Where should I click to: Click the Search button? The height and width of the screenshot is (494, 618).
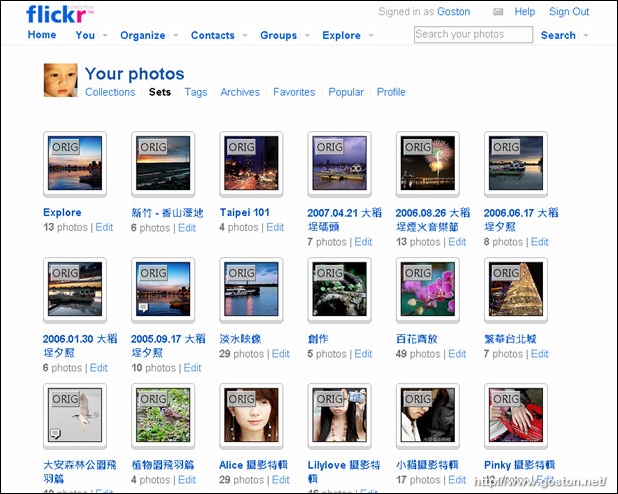point(558,35)
